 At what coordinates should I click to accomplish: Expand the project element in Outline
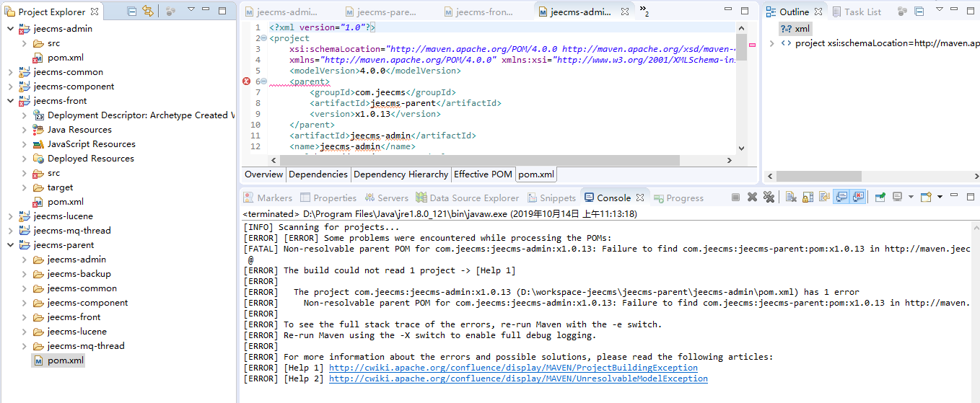771,43
